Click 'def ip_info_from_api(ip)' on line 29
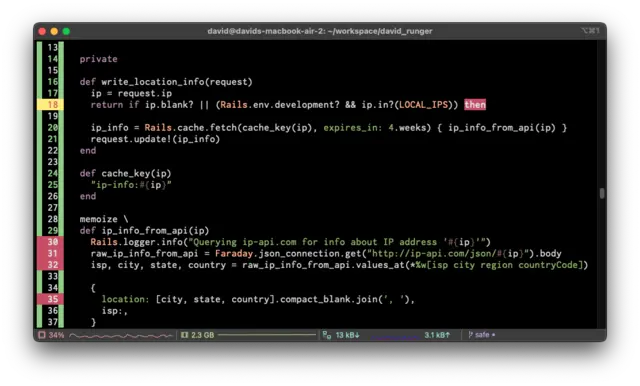 click(144, 231)
